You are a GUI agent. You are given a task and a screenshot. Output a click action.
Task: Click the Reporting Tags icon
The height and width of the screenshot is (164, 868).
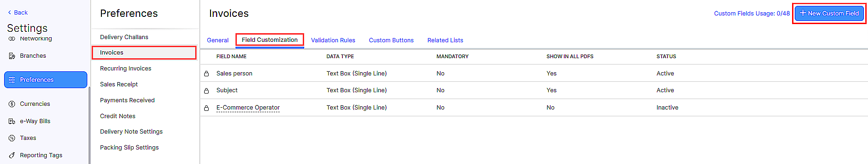(x=12, y=155)
